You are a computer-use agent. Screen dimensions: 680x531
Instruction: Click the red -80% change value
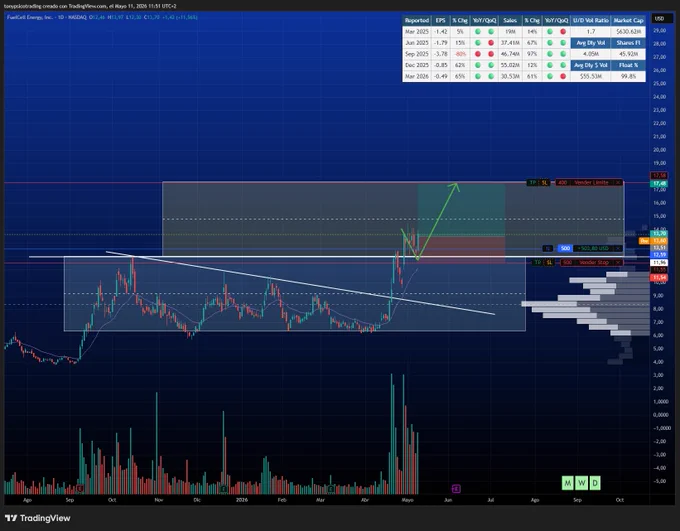point(460,54)
